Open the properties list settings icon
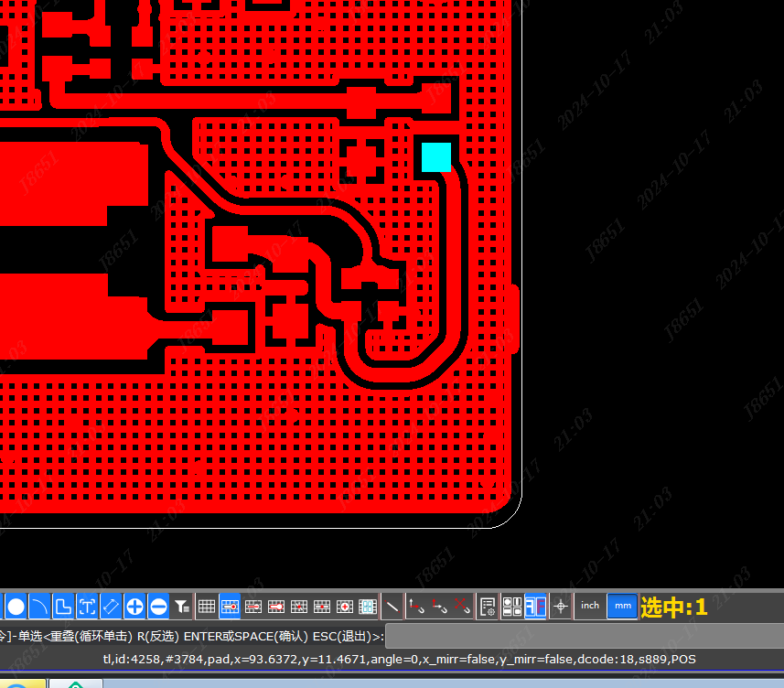784x688 pixels. click(x=488, y=606)
